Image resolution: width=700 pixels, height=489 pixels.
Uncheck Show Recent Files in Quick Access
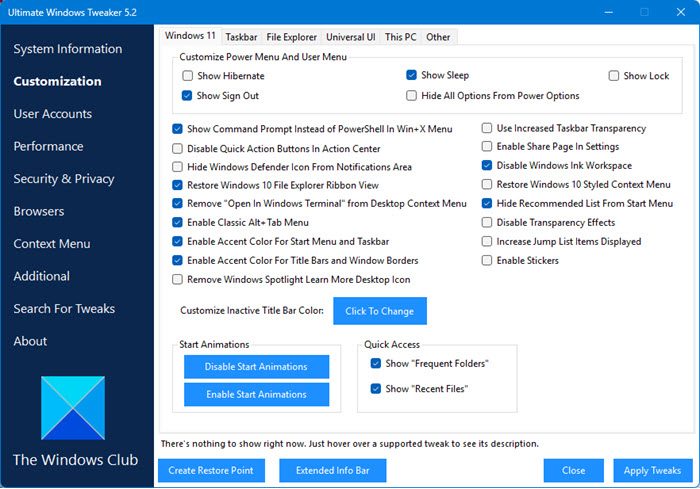point(376,389)
